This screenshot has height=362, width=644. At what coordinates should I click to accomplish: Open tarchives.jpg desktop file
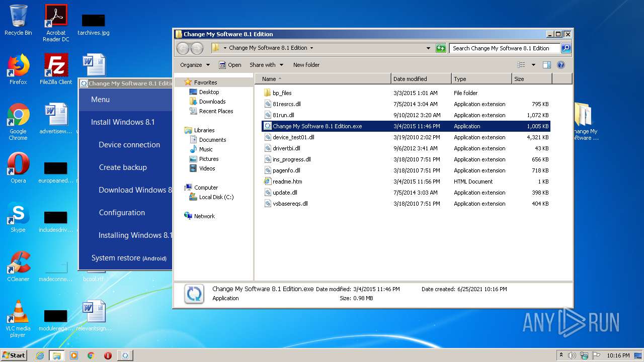(94, 24)
